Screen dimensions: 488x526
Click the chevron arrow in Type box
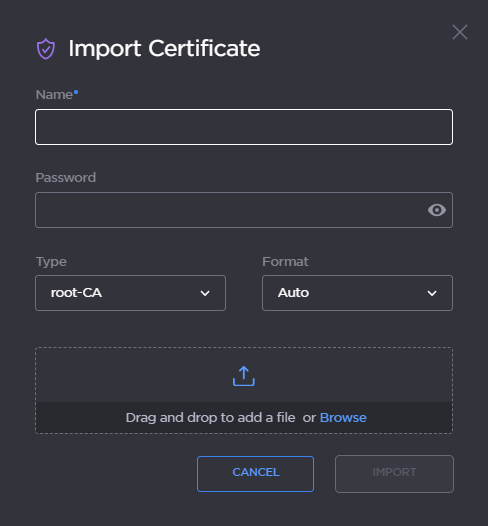click(205, 293)
